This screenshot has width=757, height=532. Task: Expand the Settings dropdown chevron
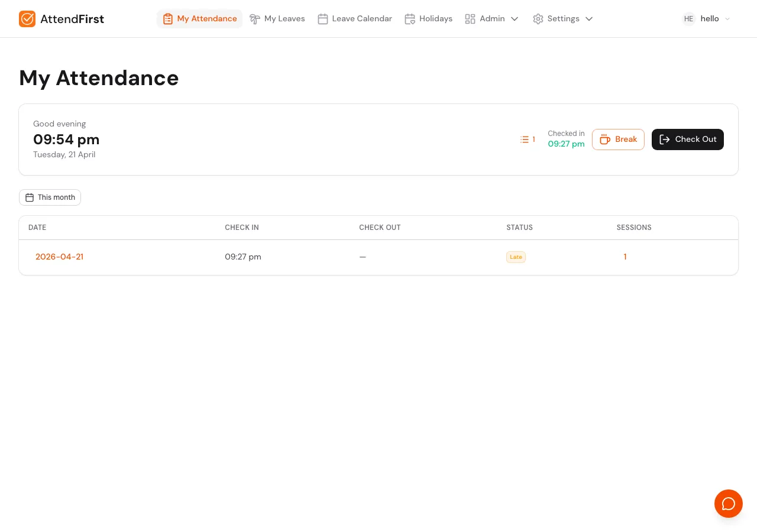click(589, 19)
